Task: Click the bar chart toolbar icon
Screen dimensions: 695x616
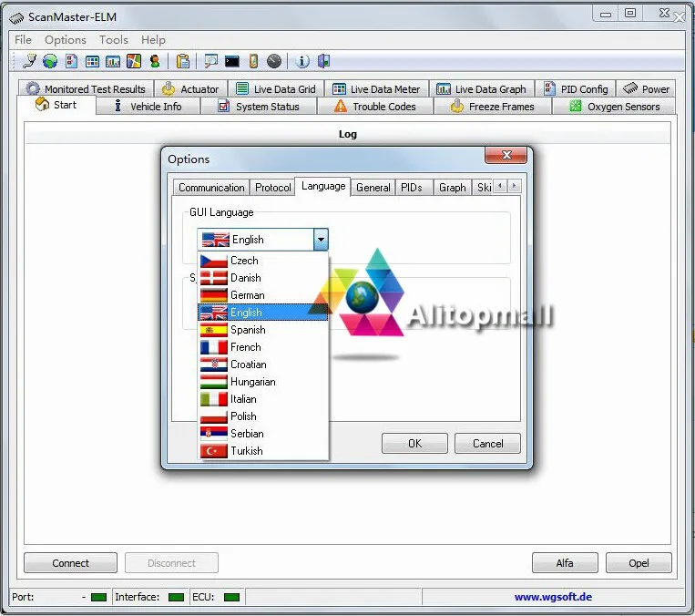Action: [113, 61]
